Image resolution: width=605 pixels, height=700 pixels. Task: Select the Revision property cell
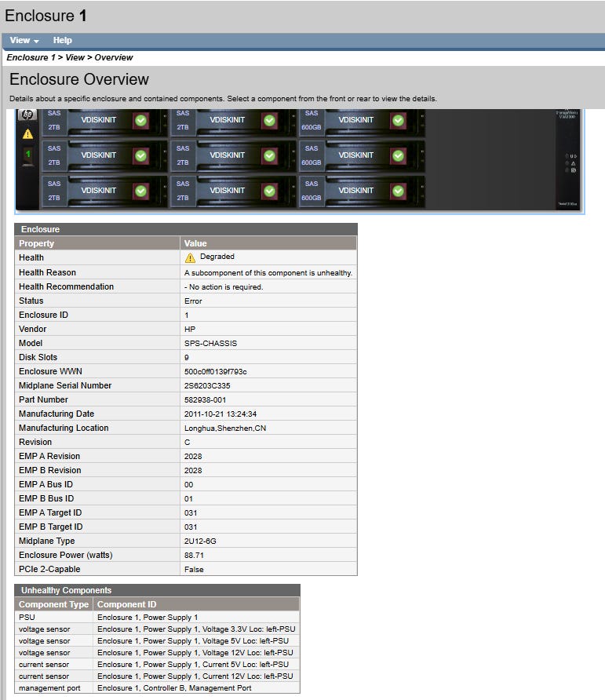pyautogui.click(x=97, y=443)
